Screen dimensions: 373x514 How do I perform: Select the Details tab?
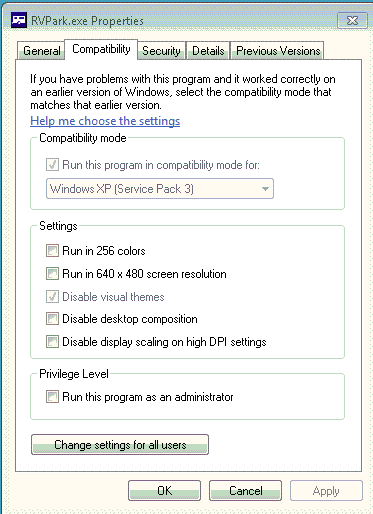(x=208, y=51)
